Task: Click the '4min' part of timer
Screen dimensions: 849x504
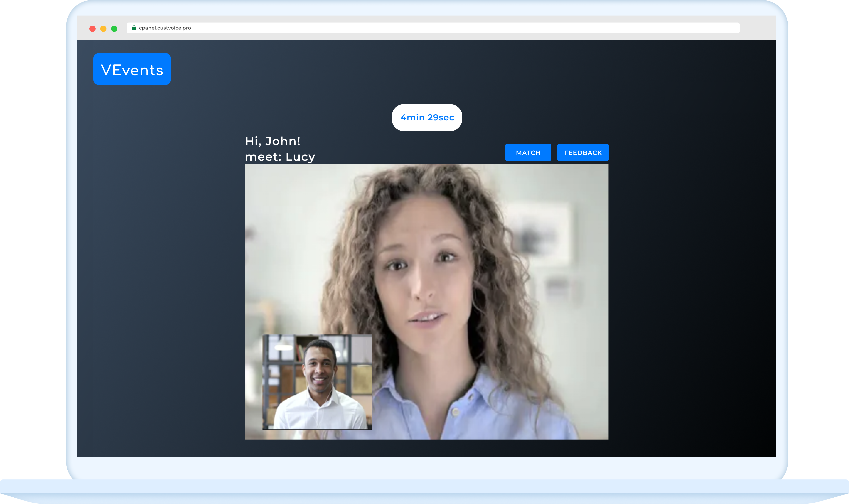Action: [412, 117]
